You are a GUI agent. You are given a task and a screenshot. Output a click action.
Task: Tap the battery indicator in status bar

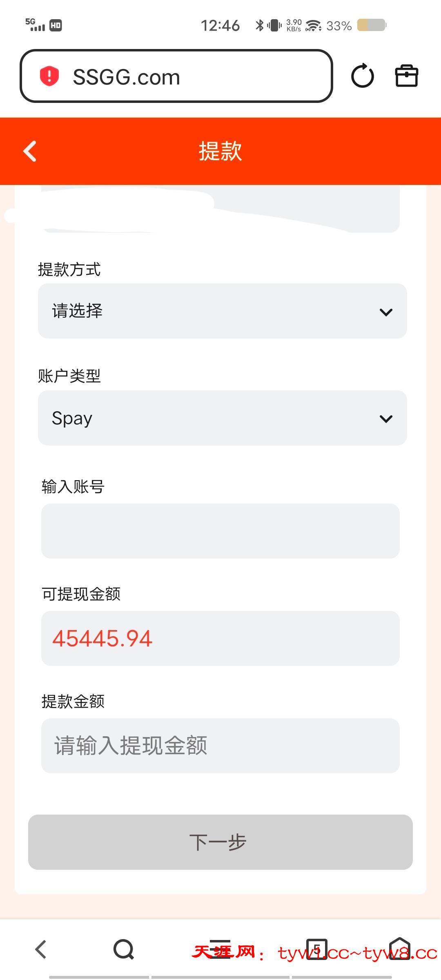[x=372, y=25]
